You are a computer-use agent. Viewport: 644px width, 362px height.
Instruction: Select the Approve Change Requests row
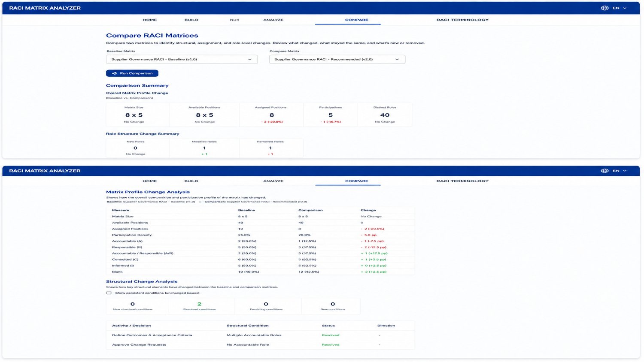tap(260, 344)
